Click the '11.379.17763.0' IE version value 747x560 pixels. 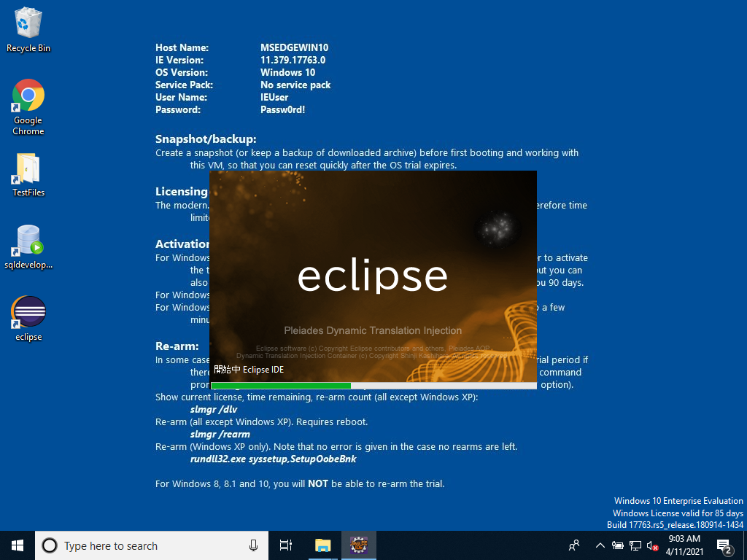293,60
